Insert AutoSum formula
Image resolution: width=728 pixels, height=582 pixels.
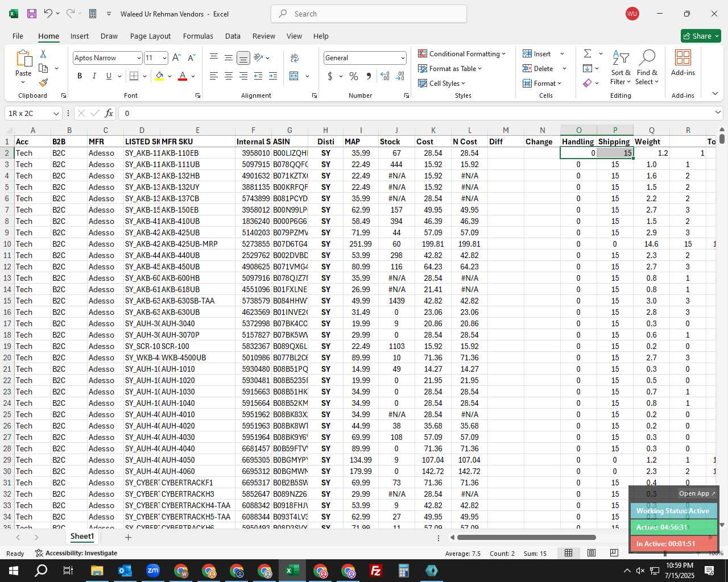coord(588,53)
